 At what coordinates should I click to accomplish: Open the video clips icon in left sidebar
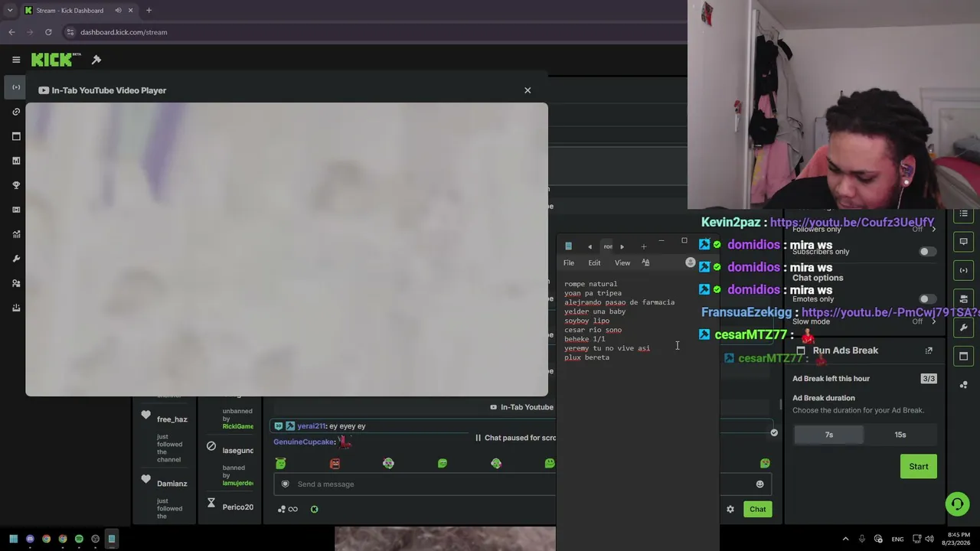point(16,210)
